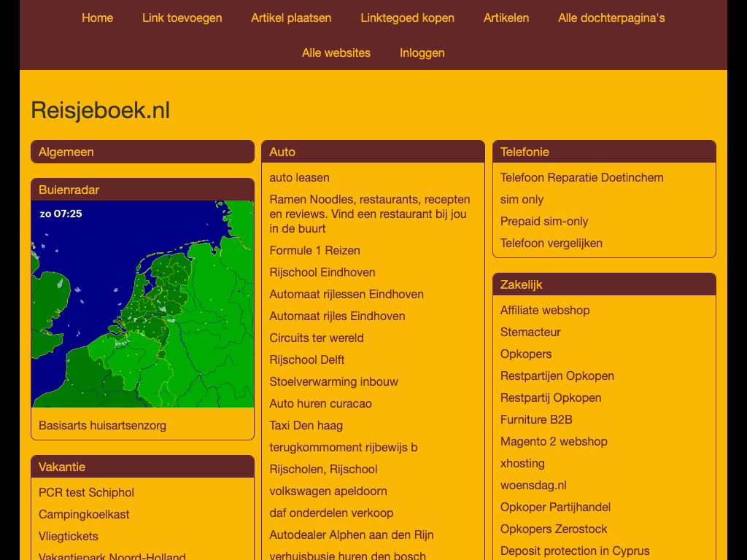Open the Home menu item
Image resolution: width=747 pixels, height=560 pixels.
tap(97, 17)
